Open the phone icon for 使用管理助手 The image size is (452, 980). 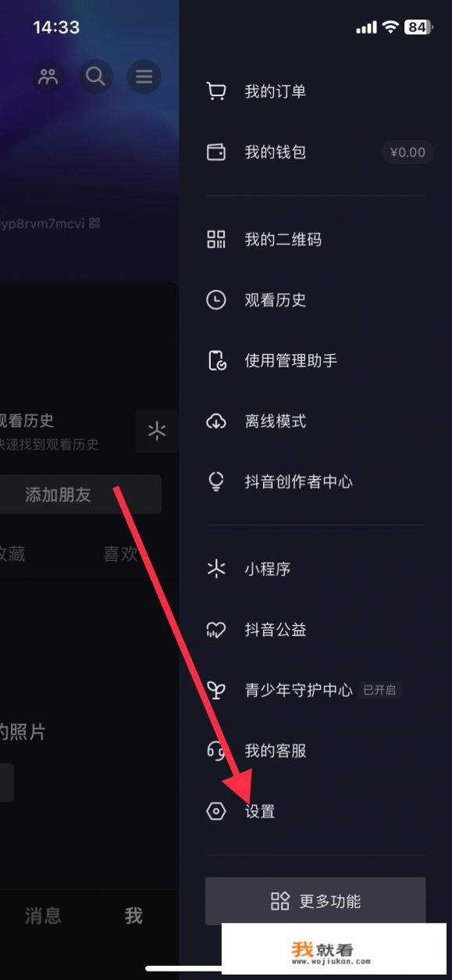coord(216,360)
